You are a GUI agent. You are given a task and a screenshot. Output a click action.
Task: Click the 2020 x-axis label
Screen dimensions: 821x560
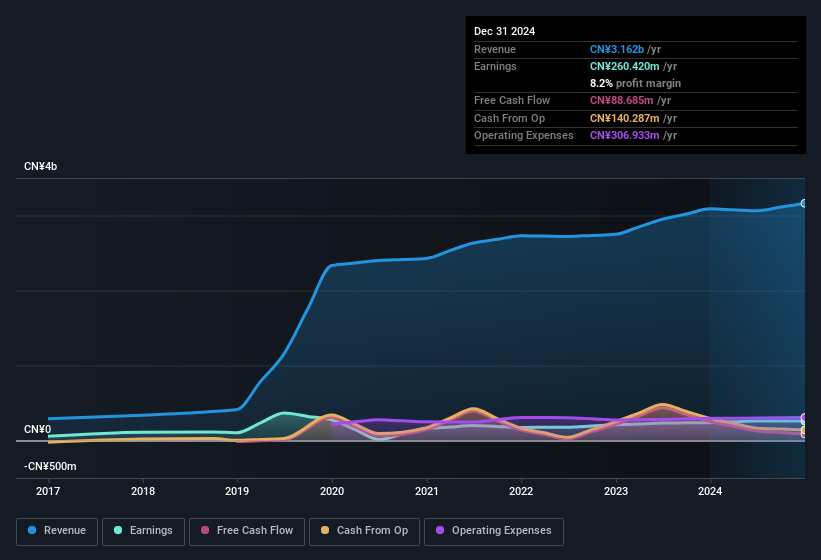(332, 491)
